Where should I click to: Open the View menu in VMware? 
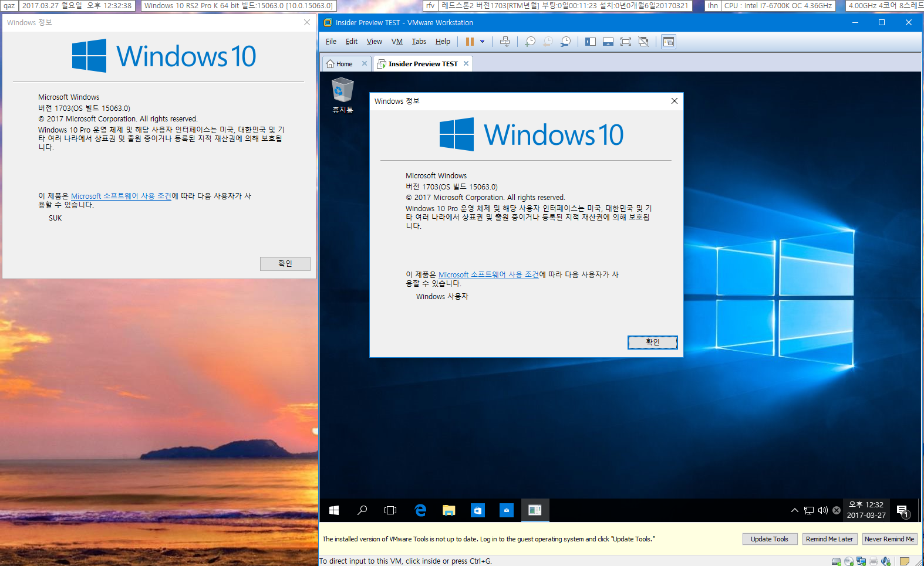375,42
